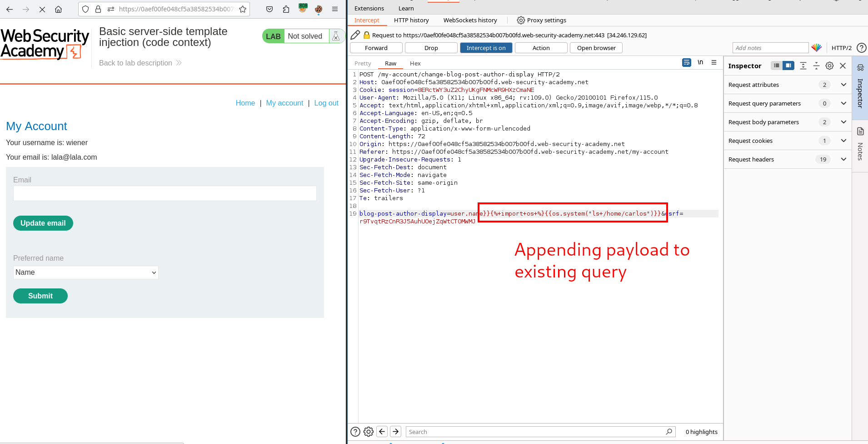868x444 pixels.
Task: Focus the bottom Search field
Action: (x=540, y=432)
